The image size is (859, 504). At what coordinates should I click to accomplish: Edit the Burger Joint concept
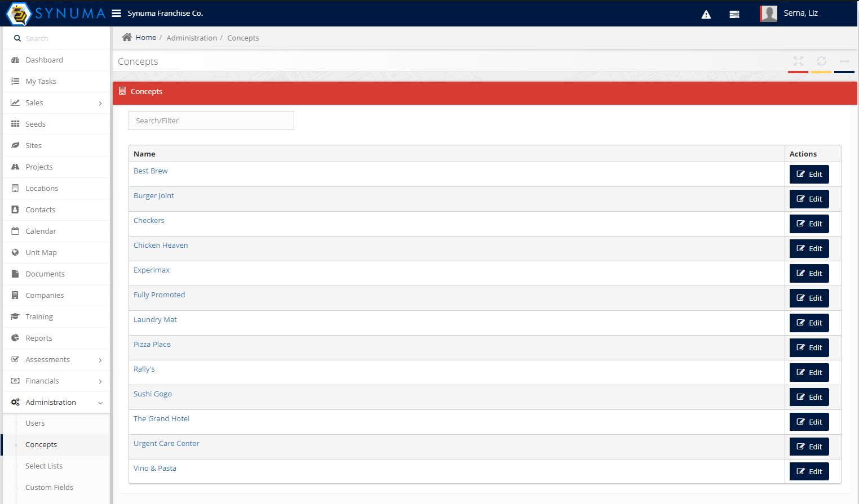(x=809, y=199)
